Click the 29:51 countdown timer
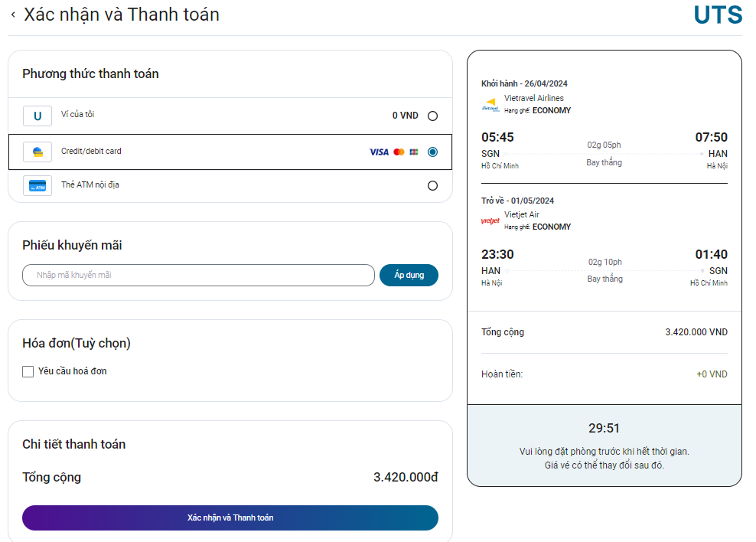756x542 pixels. point(604,428)
